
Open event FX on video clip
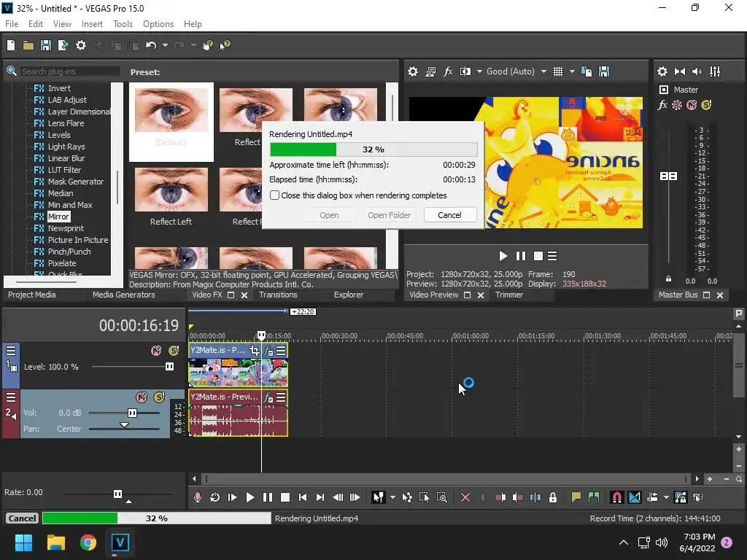[268, 351]
